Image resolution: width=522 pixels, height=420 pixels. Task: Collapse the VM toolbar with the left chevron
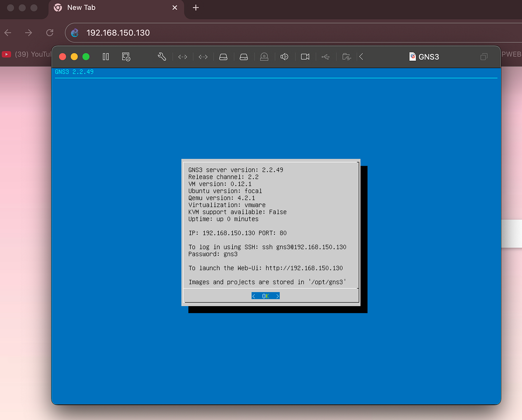pos(361,57)
